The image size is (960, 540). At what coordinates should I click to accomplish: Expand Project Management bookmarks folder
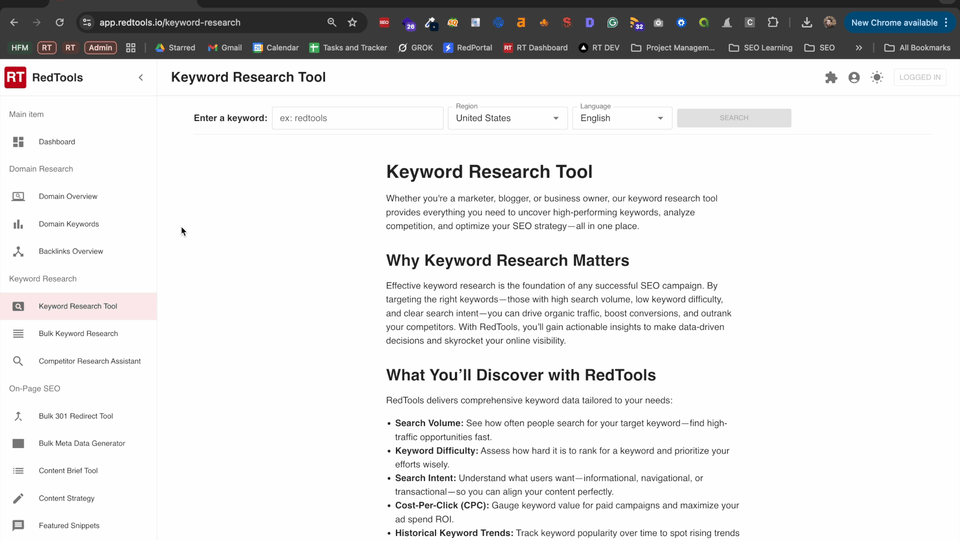pyautogui.click(x=673, y=48)
